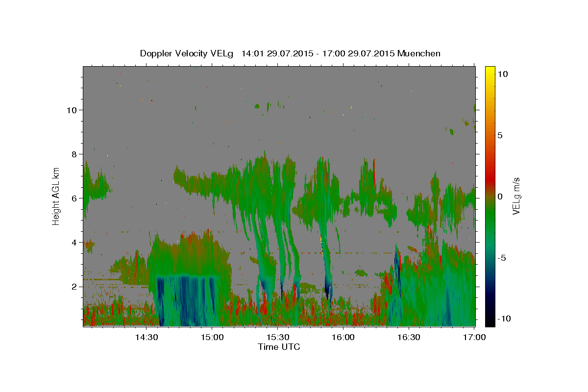Screen dimensions: 588x392
Task: Click the '15:00' time axis label
Action: (212, 337)
